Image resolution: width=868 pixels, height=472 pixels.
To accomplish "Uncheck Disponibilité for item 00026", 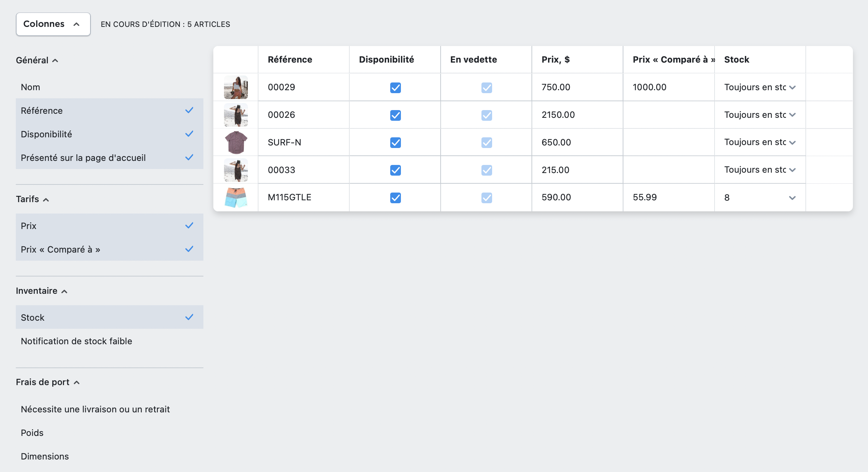I will (x=395, y=115).
